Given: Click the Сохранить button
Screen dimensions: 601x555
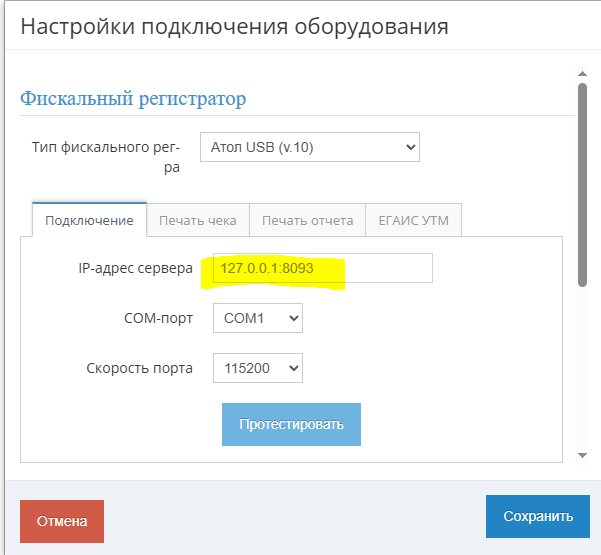Looking at the screenshot, I should coord(538,516).
